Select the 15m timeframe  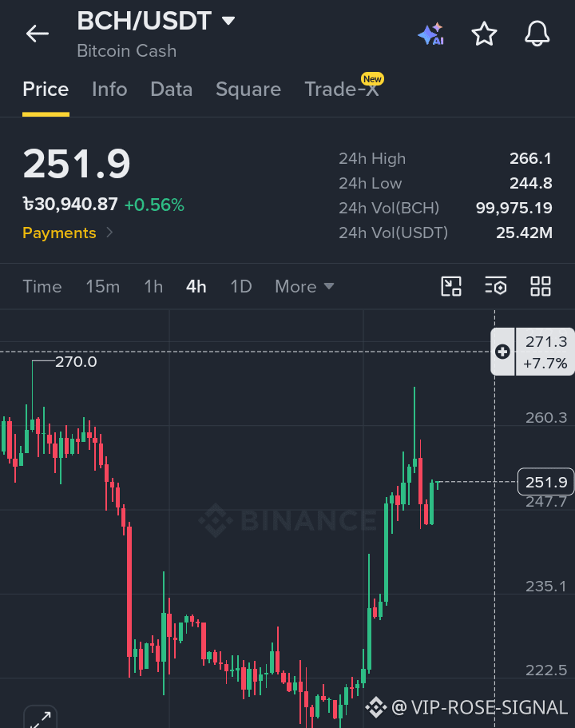pyautogui.click(x=102, y=286)
